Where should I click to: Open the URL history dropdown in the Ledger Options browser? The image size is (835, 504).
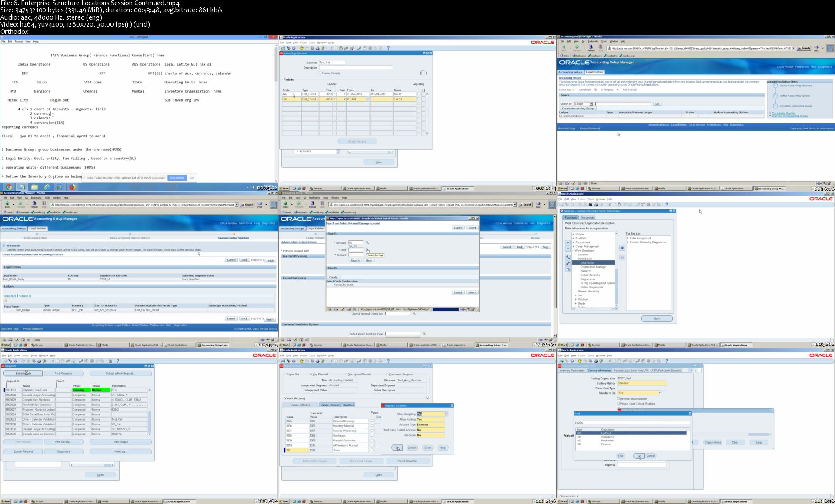(515, 205)
